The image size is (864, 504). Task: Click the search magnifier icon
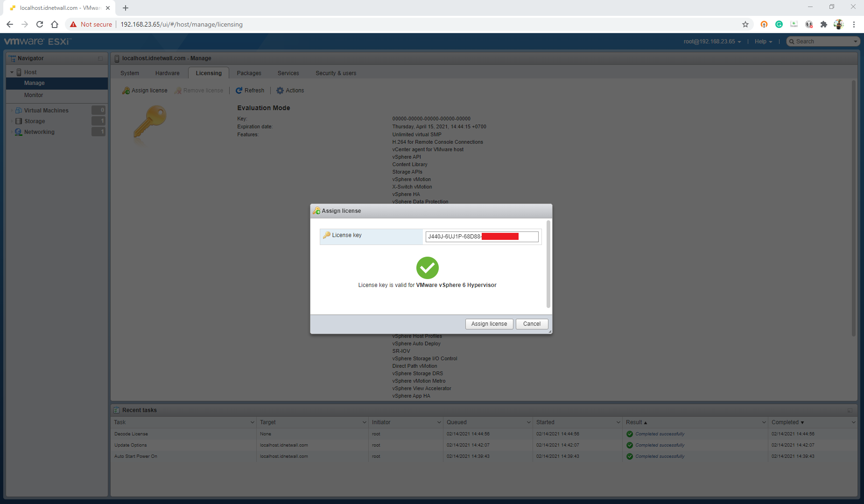coord(792,41)
